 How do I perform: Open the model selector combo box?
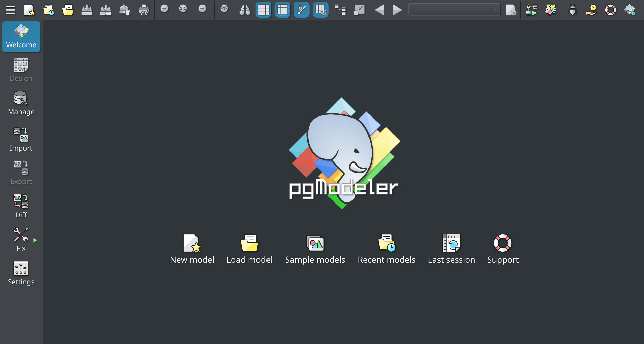pyautogui.click(x=454, y=10)
